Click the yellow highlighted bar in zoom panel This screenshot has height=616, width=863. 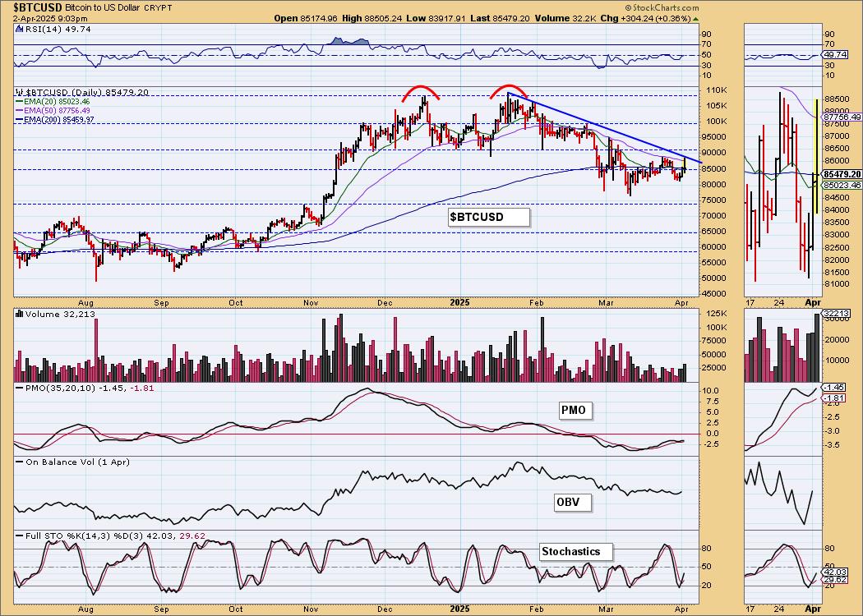coord(815,156)
